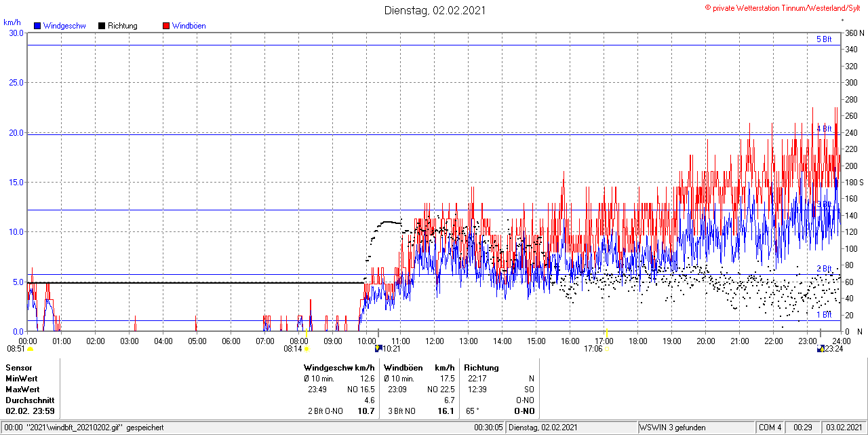868x435 pixels.
Task: Click the sunset marker icon next to 17:06
Action: point(606,349)
